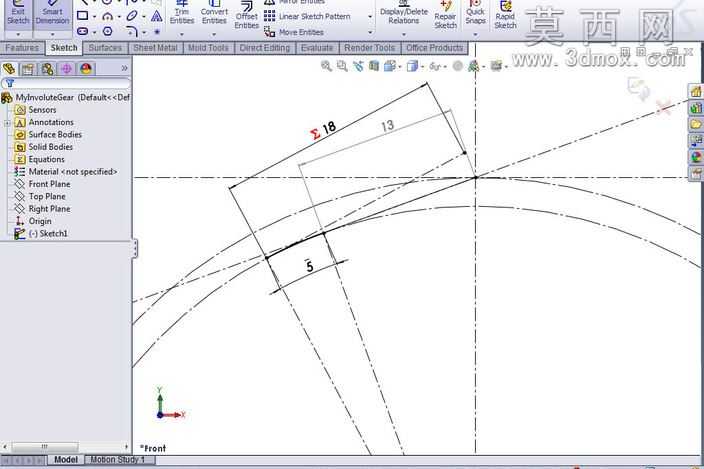Click Convert Entities tool
Image resolution: width=704 pixels, height=469 pixels.
coord(214,13)
